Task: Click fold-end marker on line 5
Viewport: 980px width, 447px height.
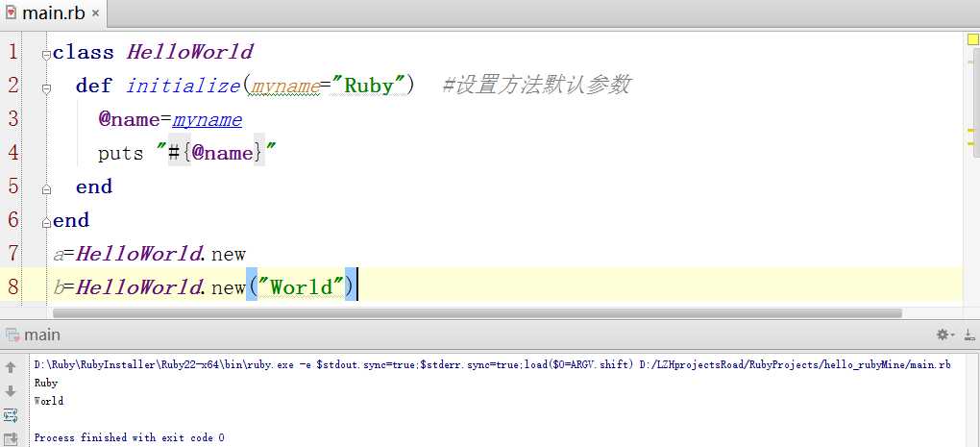Action: coord(46,190)
